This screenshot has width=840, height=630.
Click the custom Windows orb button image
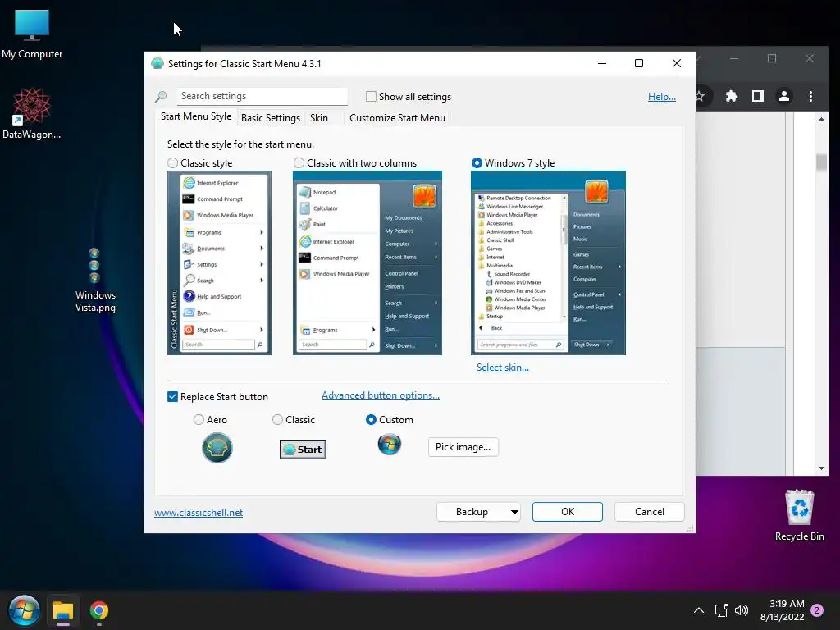pyautogui.click(x=390, y=444)
